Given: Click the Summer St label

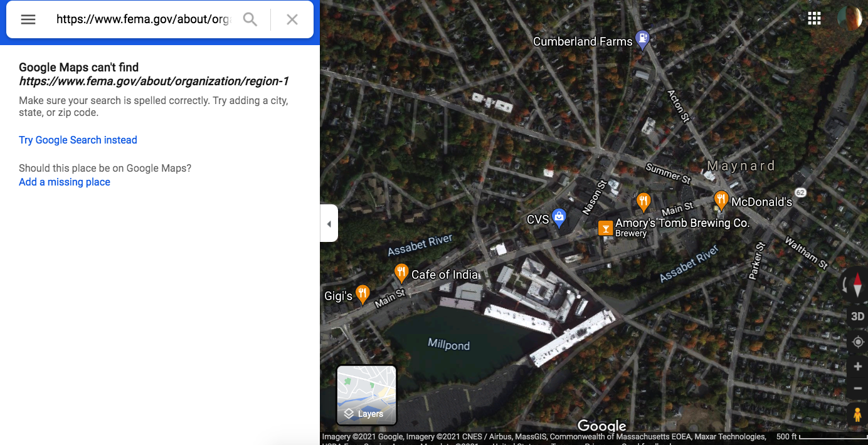Looking at the screenshot, I should tap(668, 173).
